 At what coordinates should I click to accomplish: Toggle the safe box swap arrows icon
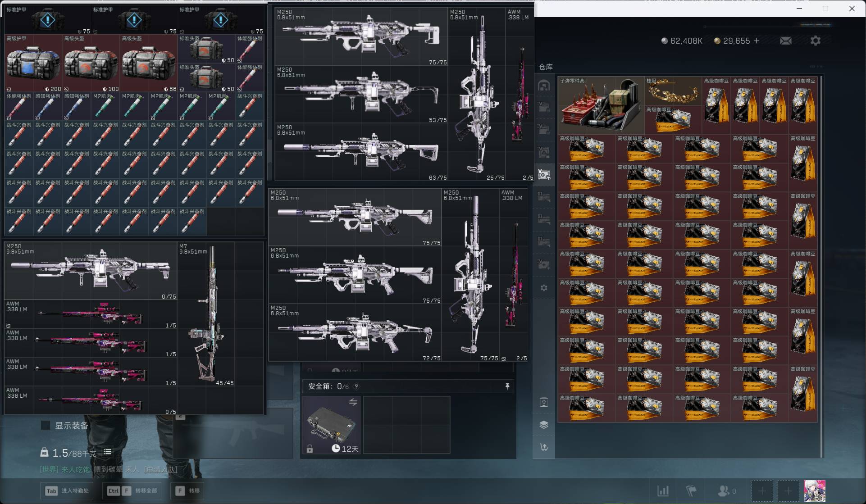(x=353, y=402)
